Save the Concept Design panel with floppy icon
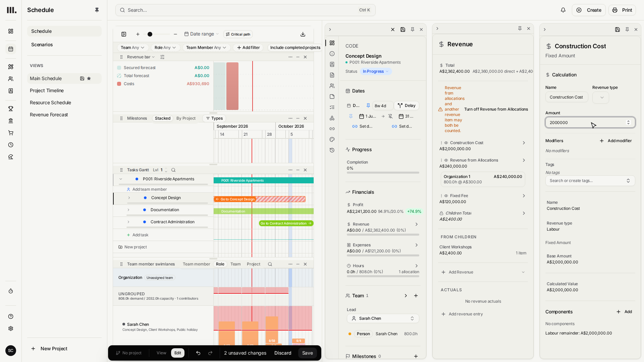Screen dimensions: 644x362 [403, 29]
